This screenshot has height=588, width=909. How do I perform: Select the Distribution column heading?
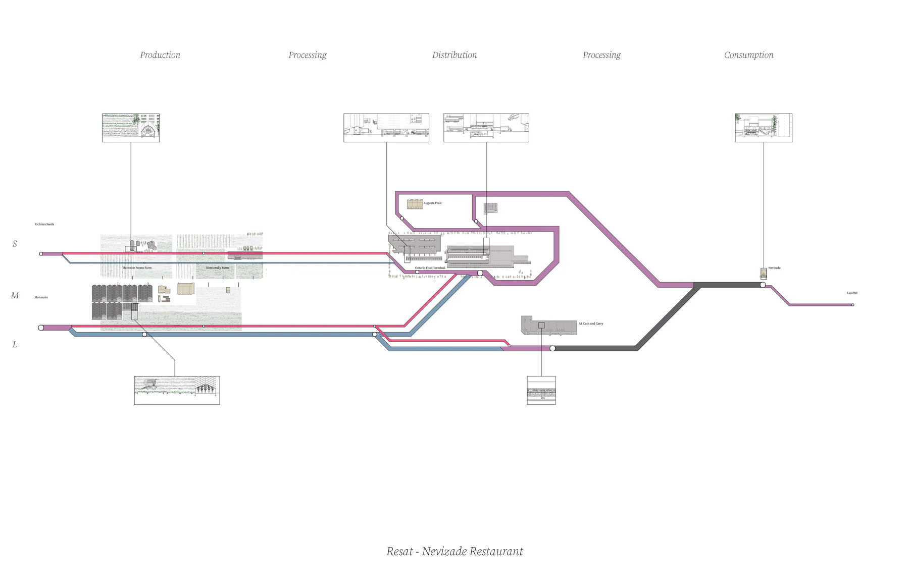tap(454, 55)
